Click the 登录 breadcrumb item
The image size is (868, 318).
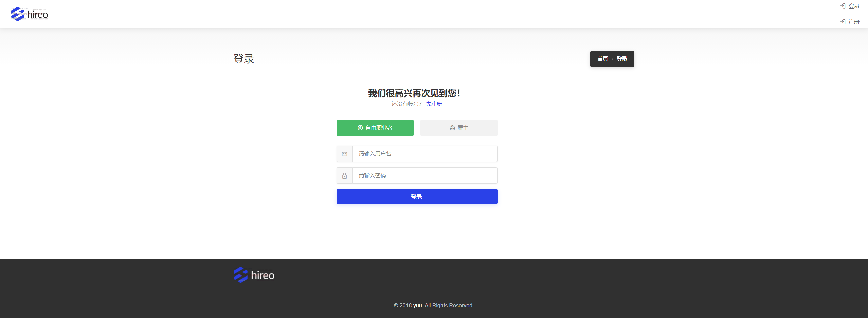pyautogui.click(x=621, y=59)
